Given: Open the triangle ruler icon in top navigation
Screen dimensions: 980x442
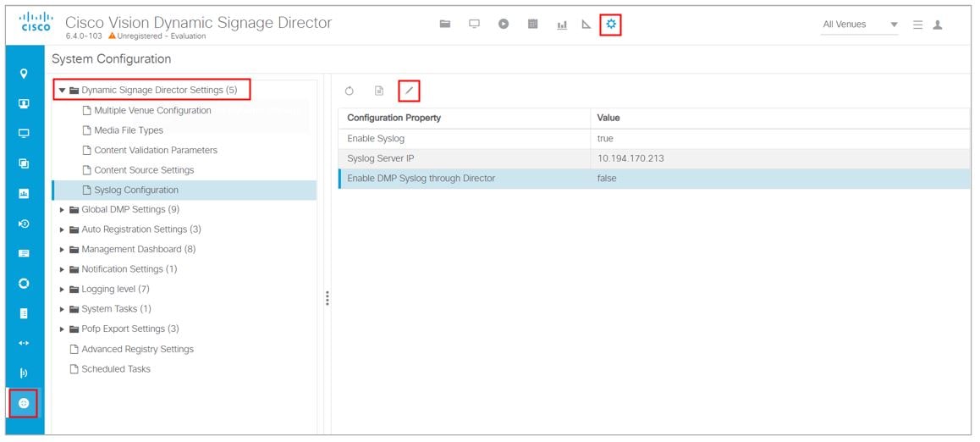Looking at the screenshot, I should (586, 25).
